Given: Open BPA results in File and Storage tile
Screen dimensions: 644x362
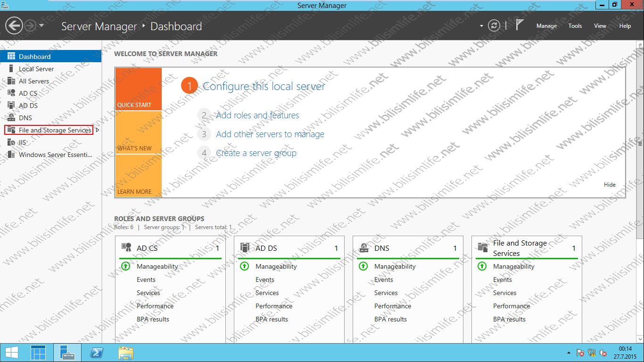Looking at the screenshot, I should point(509,319).
